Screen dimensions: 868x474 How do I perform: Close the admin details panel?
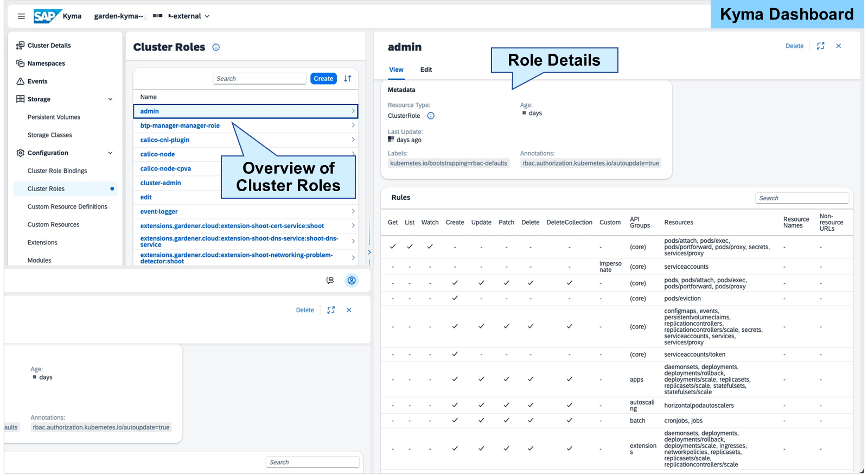pyautogui.click(x=838, y=46)
